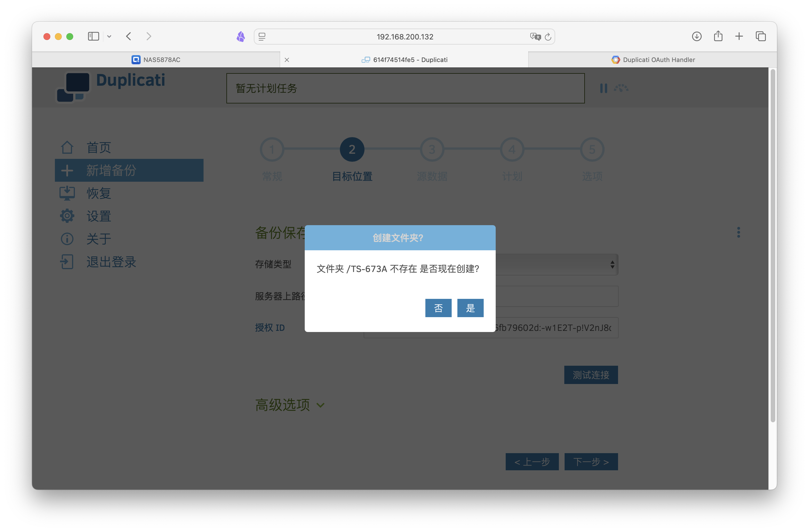Expand 高级选项 section

(290, 405)
